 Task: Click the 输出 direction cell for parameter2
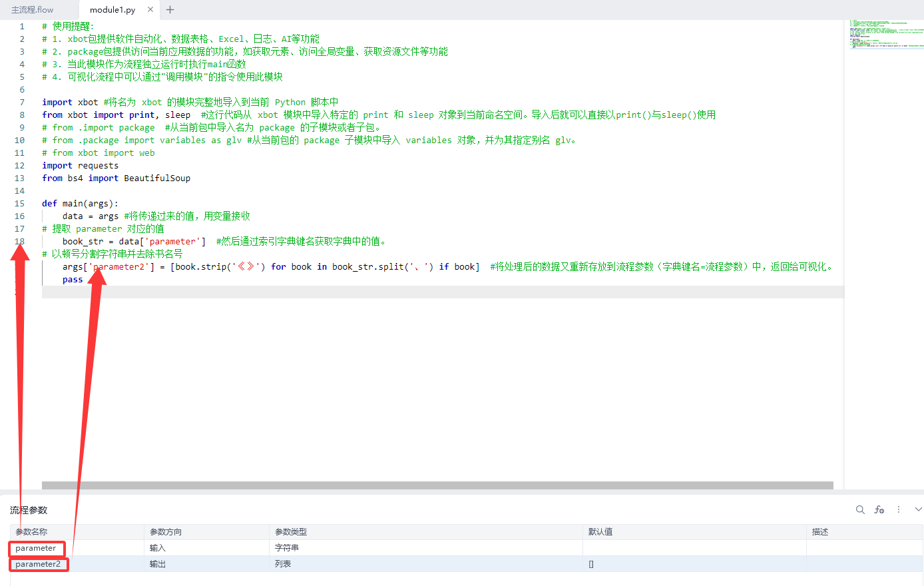(158, 564)
